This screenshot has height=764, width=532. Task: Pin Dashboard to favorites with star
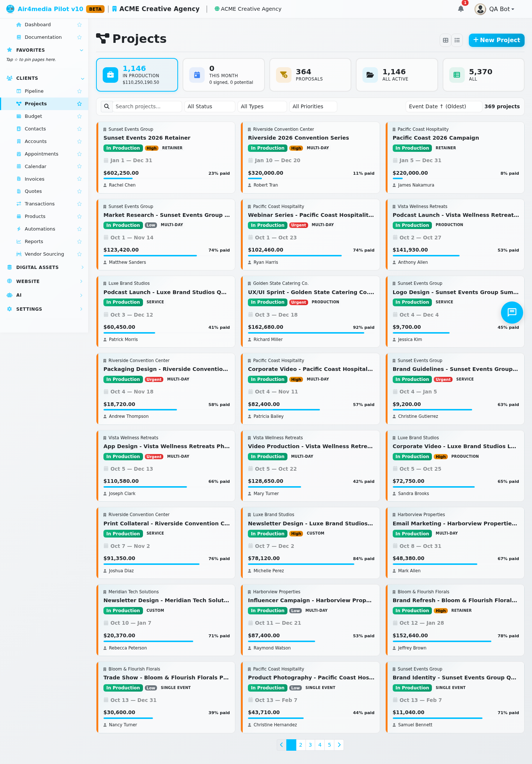pos(79,25)
